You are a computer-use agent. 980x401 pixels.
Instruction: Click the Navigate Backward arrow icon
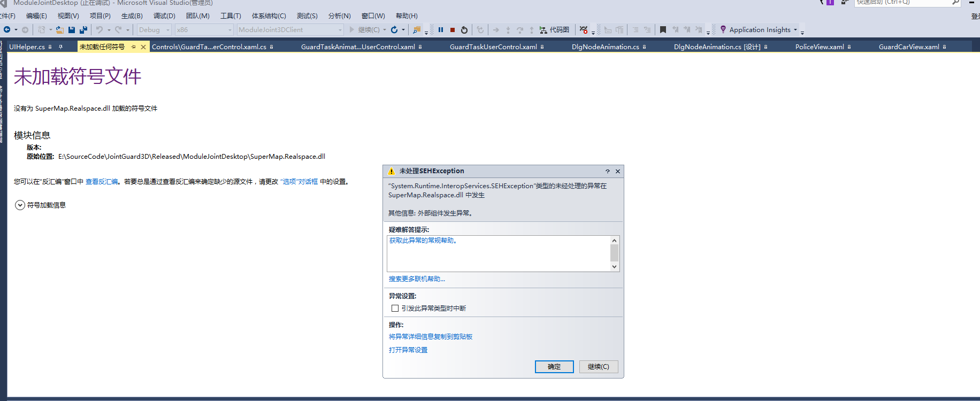pyautogui.click(x=7, y=30)
